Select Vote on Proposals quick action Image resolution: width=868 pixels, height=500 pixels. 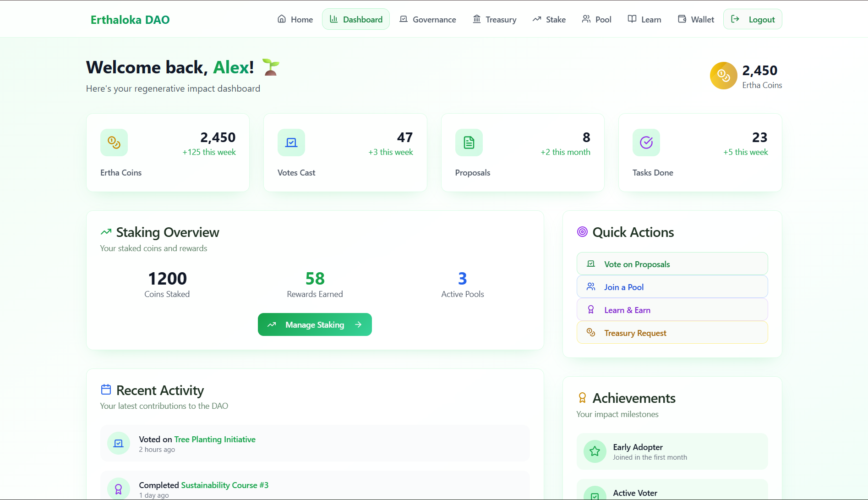(x=672, y=264)
